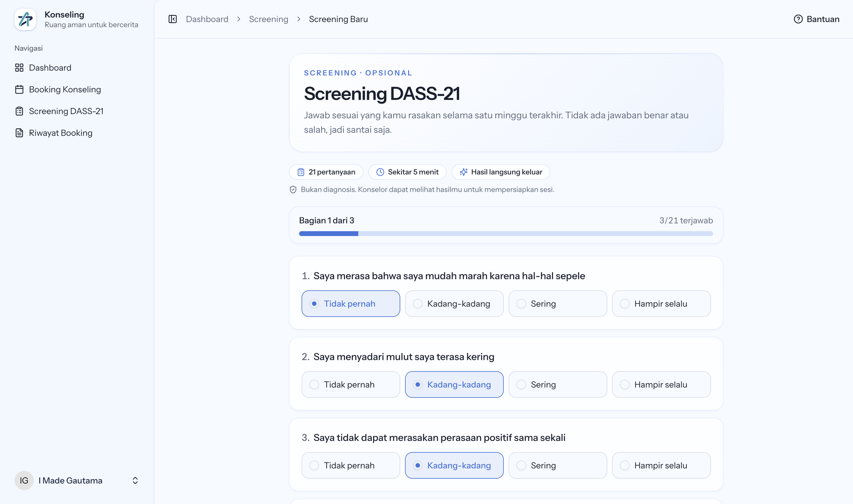Click the Booking Konseling calendar icon

pyautogui.click(x=19, y=90)
